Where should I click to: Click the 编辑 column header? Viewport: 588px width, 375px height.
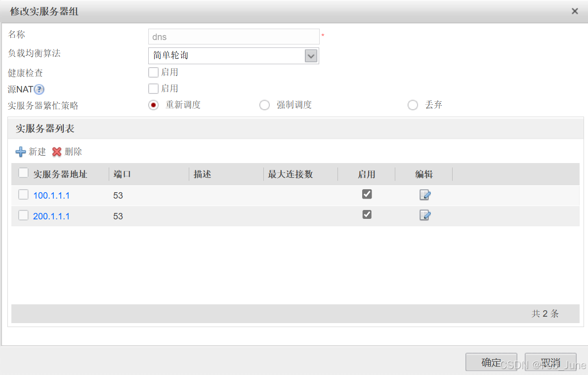424,174
